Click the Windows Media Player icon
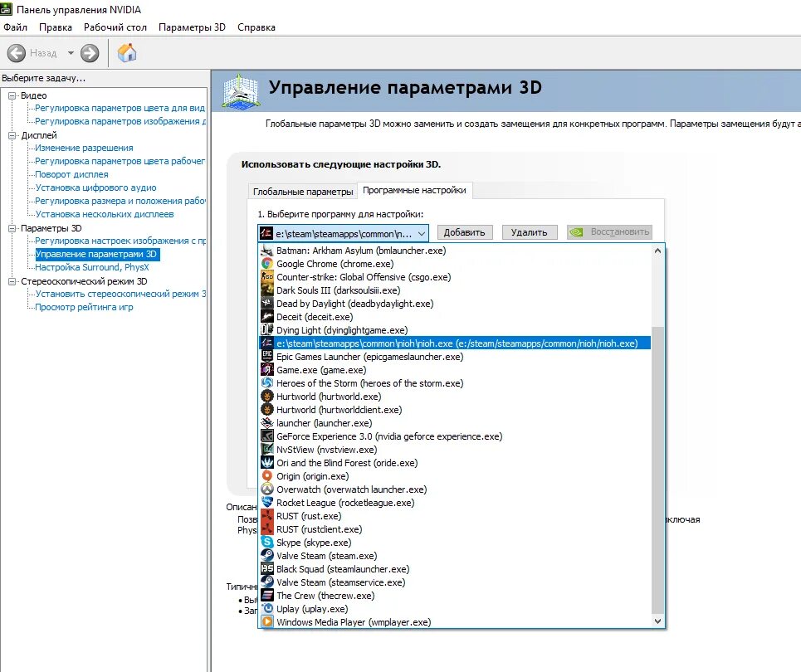The image size is (801, 672). coord(266,622)
